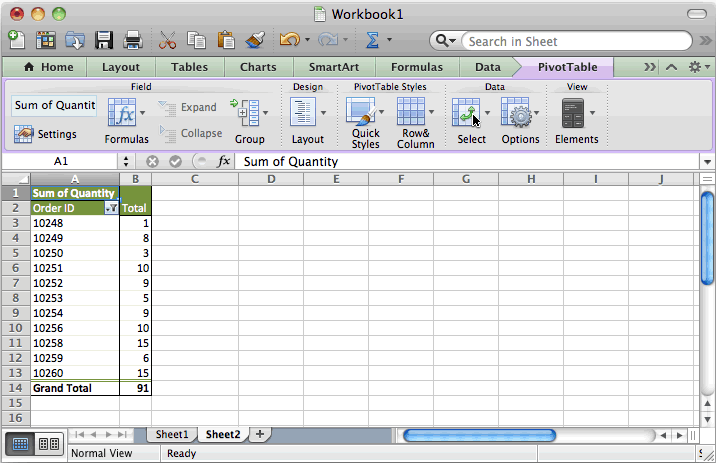Open the SmartArt ribbon tab
This screenshot has width=716, height=463.
(334, 67)
